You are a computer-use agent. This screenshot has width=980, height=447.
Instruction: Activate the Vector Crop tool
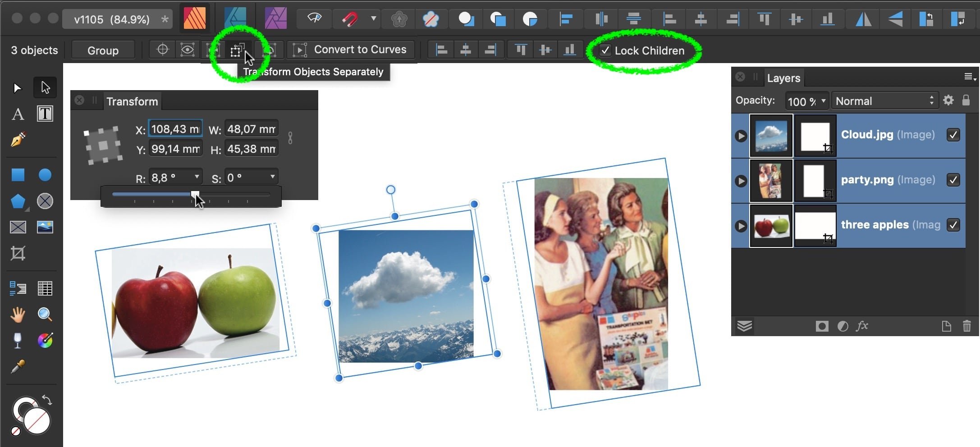click(x=18, y=253)
